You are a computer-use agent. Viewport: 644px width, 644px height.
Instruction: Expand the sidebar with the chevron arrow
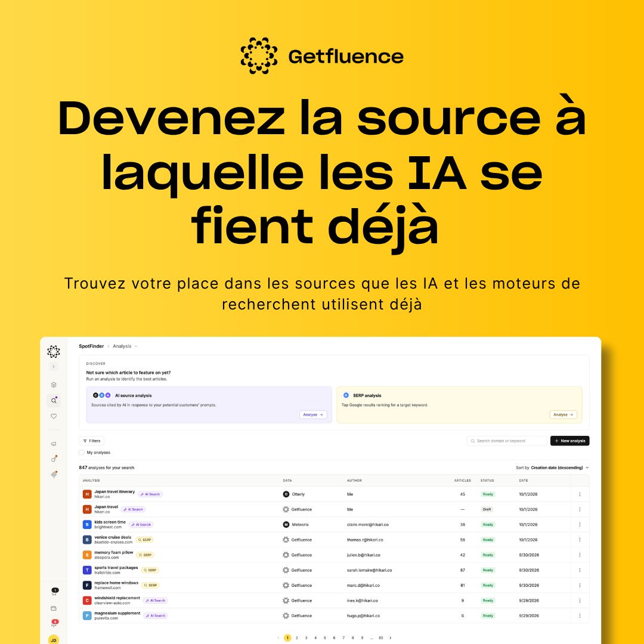click(x=54, y=366)
